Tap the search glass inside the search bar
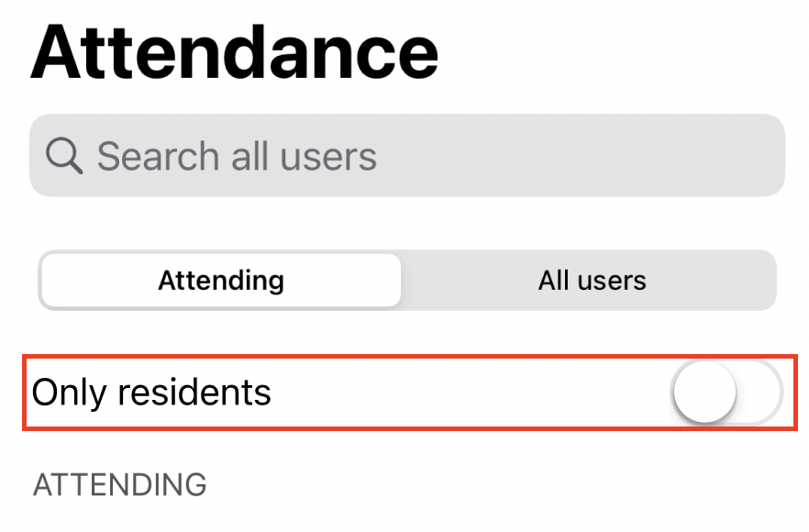The image size is (809, 532). pos(64,155)
